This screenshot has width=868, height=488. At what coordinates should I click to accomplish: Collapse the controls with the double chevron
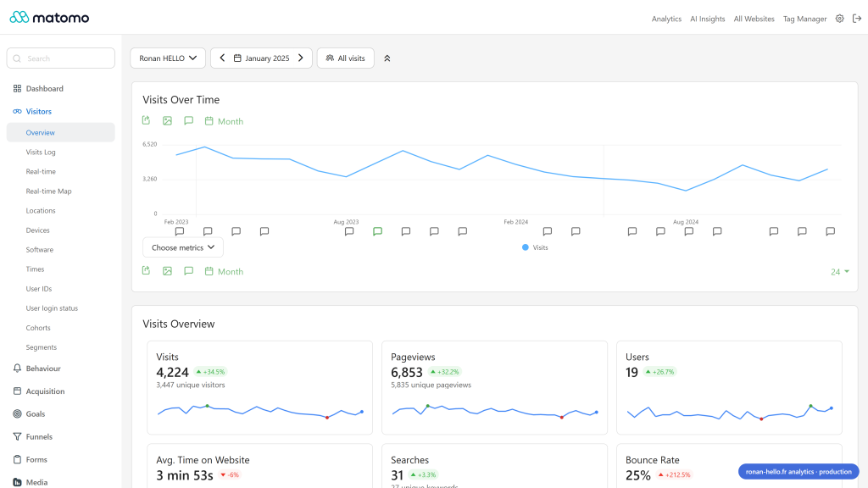[387, 58]
